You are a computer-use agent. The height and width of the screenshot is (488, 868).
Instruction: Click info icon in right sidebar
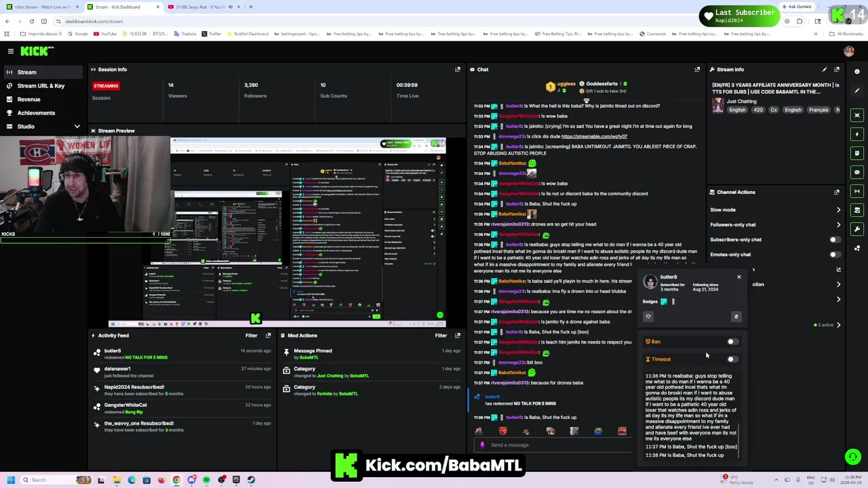[857, 71]
